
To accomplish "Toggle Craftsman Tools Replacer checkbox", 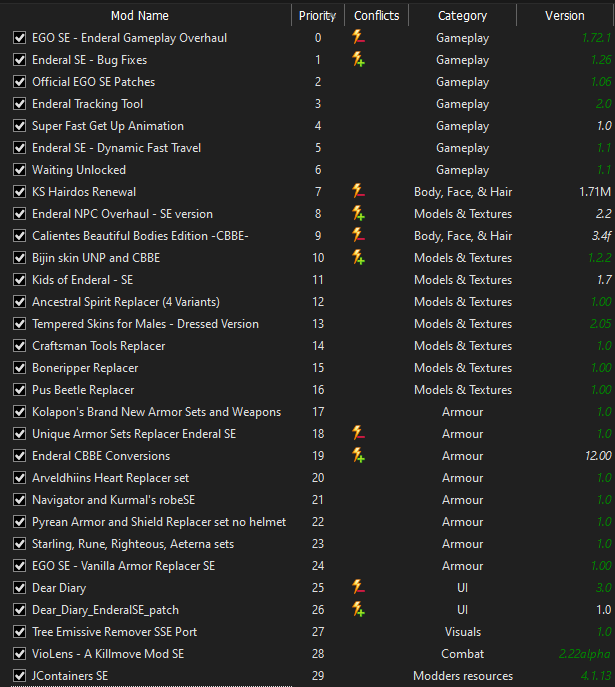I will 19,346.
